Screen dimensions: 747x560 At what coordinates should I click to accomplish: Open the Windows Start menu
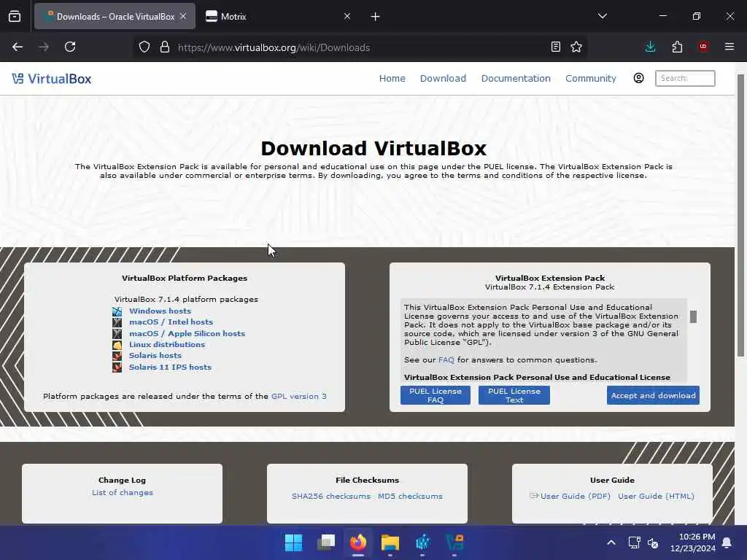point(293,542)
